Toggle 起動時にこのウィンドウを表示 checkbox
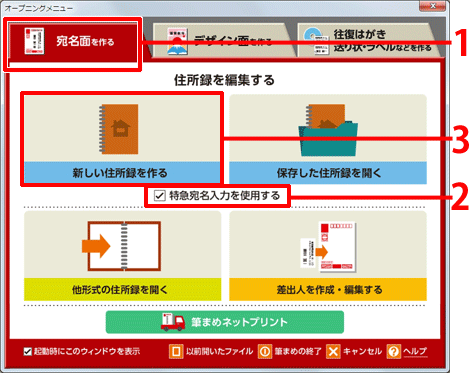This screenshot has width=470, height=373. 28,351
